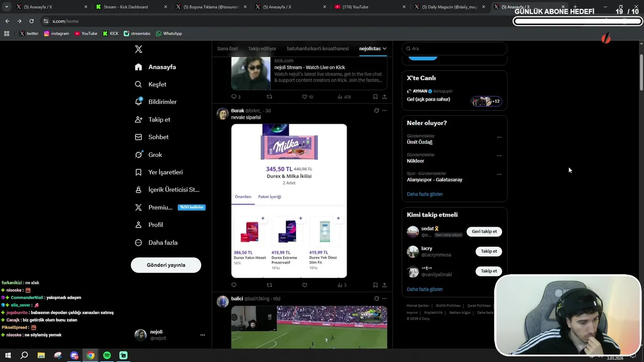The image size is (644, 362).
Task: Open the Daha fazla menu
Action: tap(156, 242)
